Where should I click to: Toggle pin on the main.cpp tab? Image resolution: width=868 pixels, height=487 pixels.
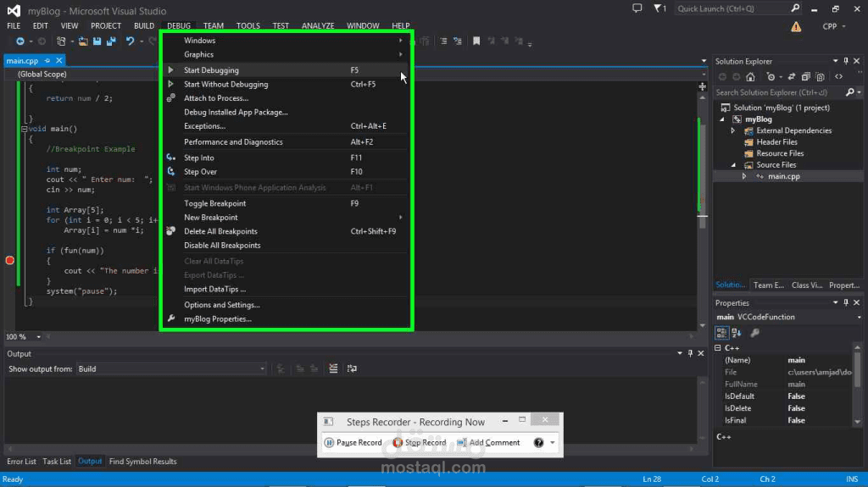pyautogui.click(x=47, y=60)
